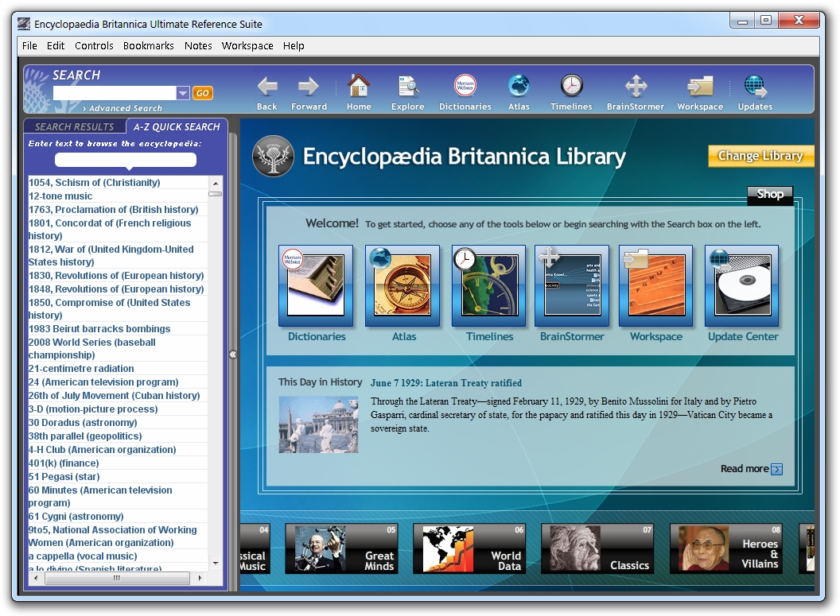Open Dictionaries from the top toolbar

point(465,92)
